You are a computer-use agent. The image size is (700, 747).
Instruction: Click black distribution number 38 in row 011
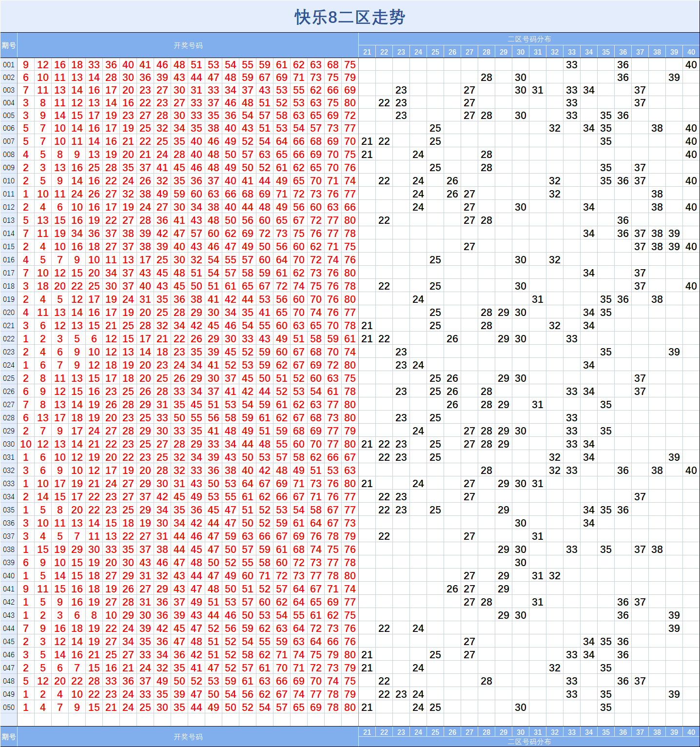657,194
